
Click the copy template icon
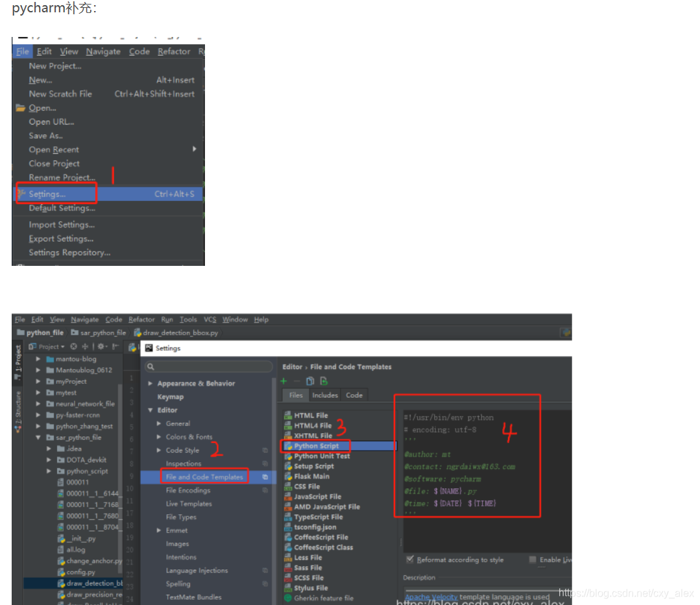pos(310,381)
